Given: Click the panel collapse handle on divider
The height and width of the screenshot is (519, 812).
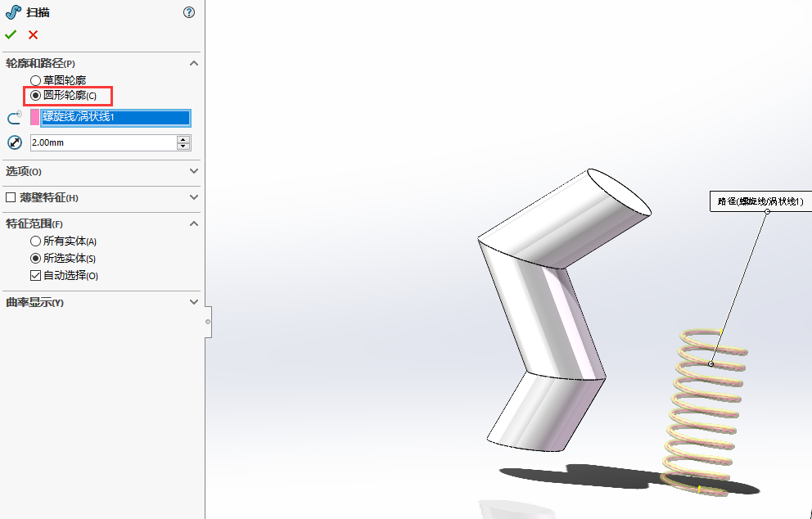Looking at the screenshot, I should click(x=208, y=322).
